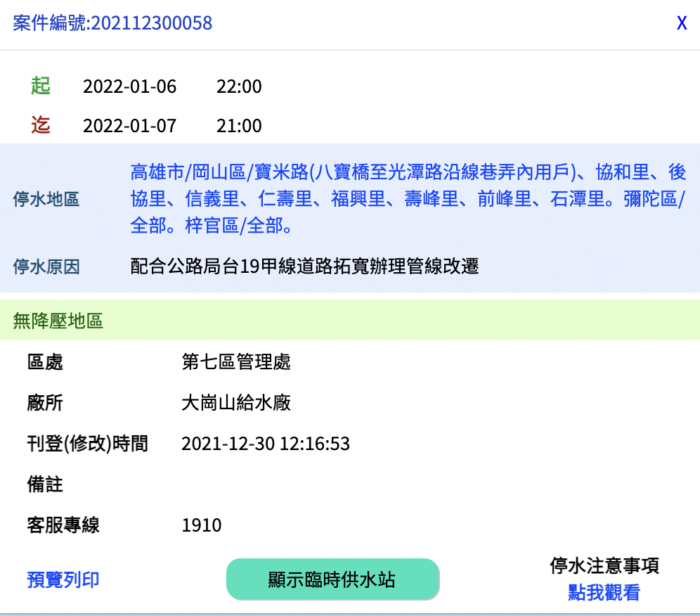The width and height of the screenshot is (700, 616).
Task: Click the 刊登(修改)時間 label
Action: tap(87, 444)
